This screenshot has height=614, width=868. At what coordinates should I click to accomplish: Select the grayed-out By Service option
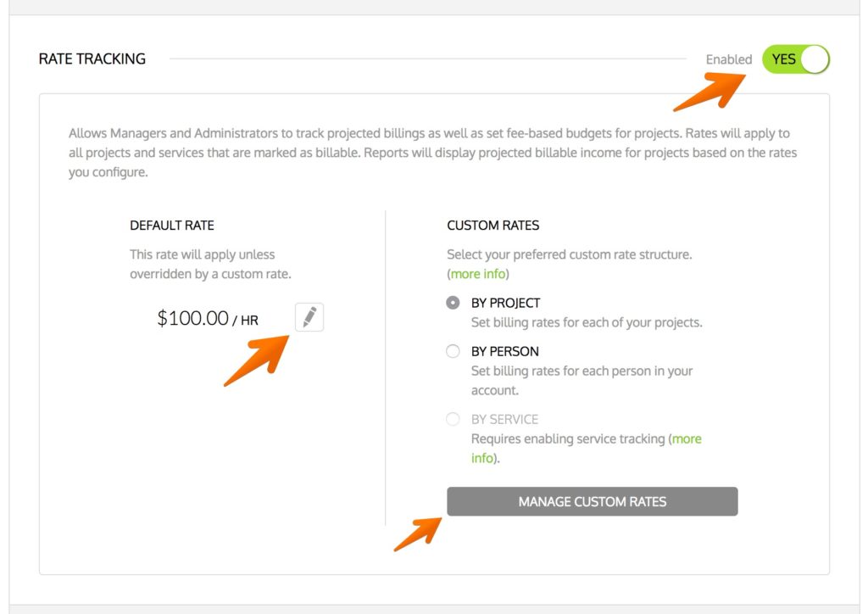tap(453, 419)
